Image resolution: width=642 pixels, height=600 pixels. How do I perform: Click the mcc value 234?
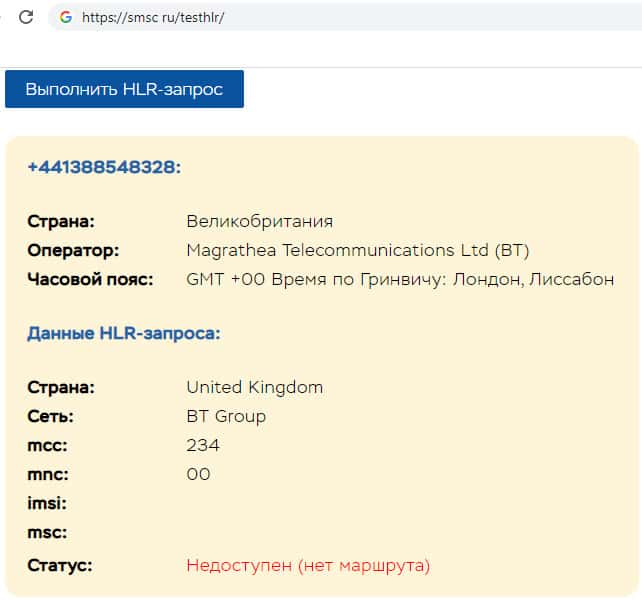tap(203, 445)
